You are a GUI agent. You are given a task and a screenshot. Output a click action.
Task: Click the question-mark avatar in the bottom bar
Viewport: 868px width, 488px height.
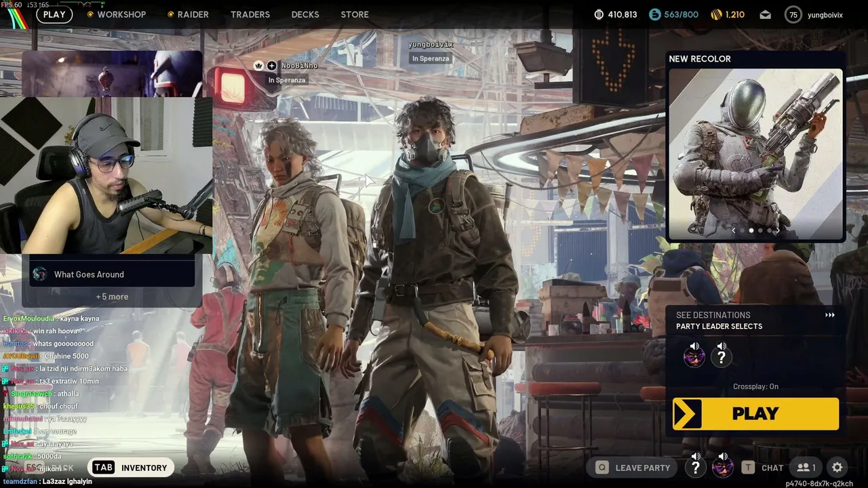(695, 468)
